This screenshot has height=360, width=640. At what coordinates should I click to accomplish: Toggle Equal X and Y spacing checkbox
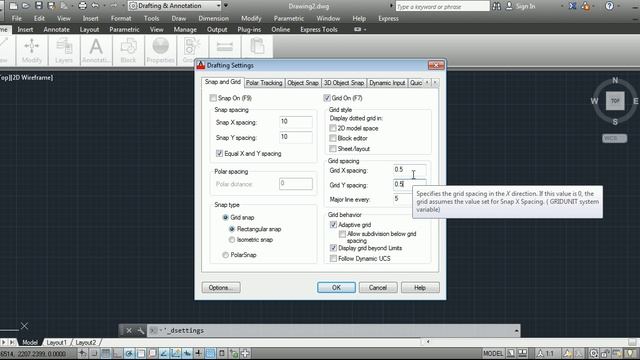[x=219, y=153]
